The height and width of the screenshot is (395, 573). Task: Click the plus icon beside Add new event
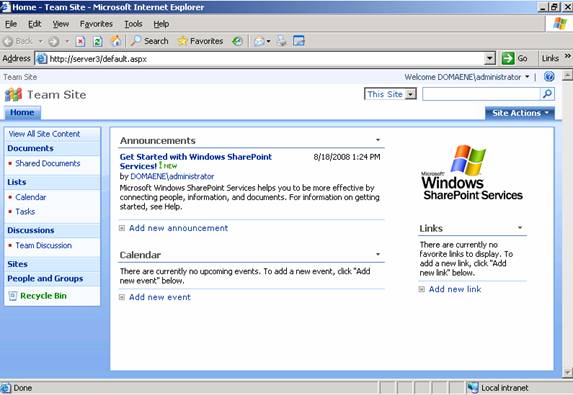[x=122, y=297]
